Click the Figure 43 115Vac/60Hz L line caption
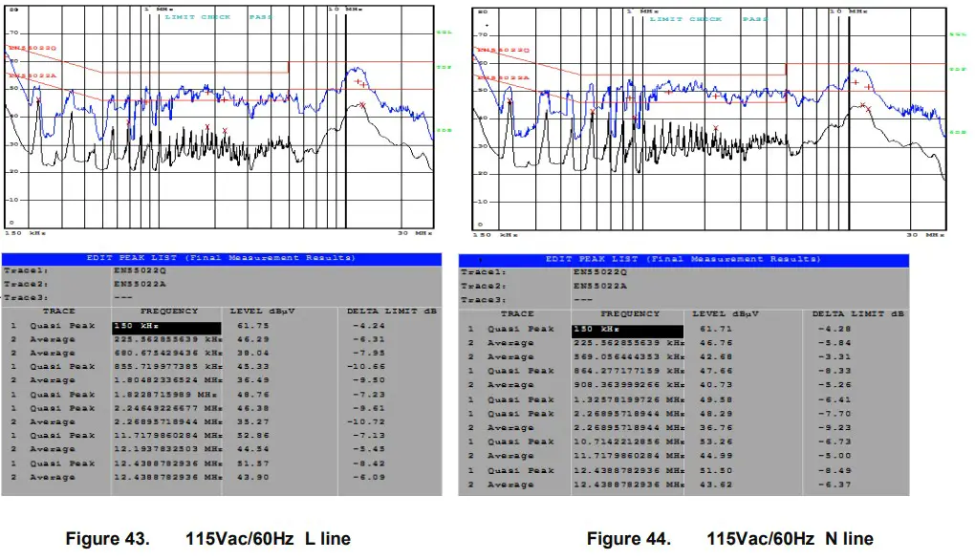This screenshot has height=560, width=976. click(x=207, y=538)
